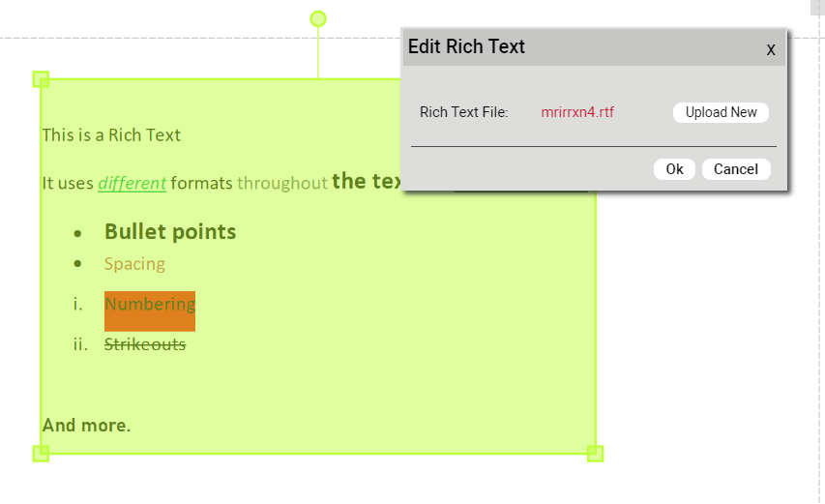Close the Edit Rich Text dialog

771,49
